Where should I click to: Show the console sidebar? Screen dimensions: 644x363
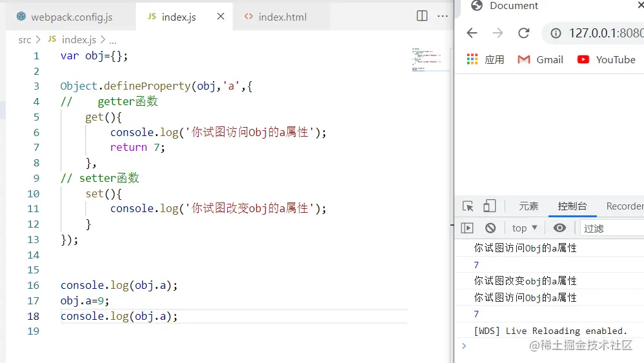[467, 228]
